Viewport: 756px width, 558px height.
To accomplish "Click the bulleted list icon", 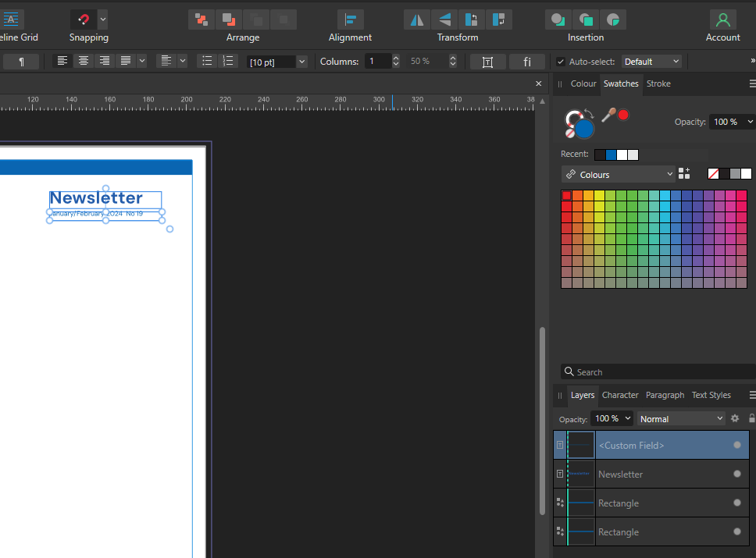I will click(206, 61).
